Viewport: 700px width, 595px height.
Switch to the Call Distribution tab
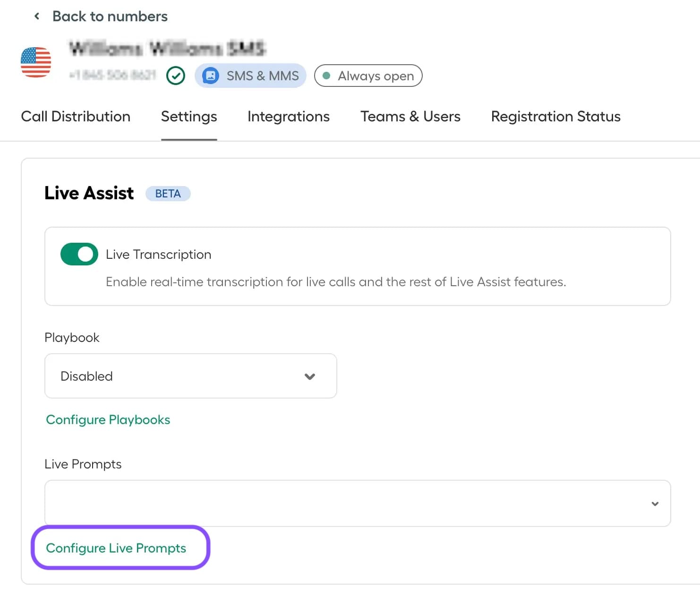76,116
